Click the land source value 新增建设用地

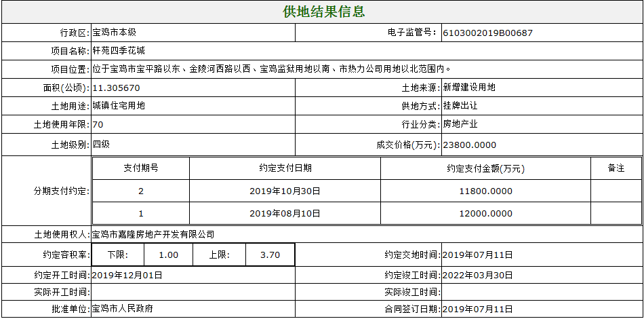469,88
